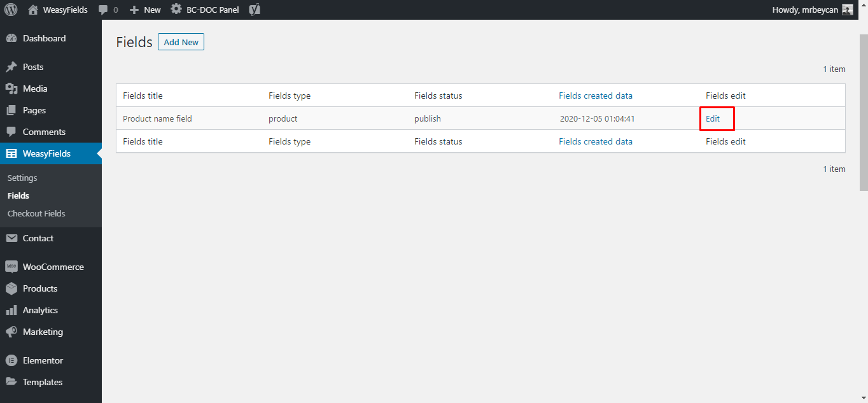Open Checkout Fields submenu item
868x403 pixels.
pos(36,213)
